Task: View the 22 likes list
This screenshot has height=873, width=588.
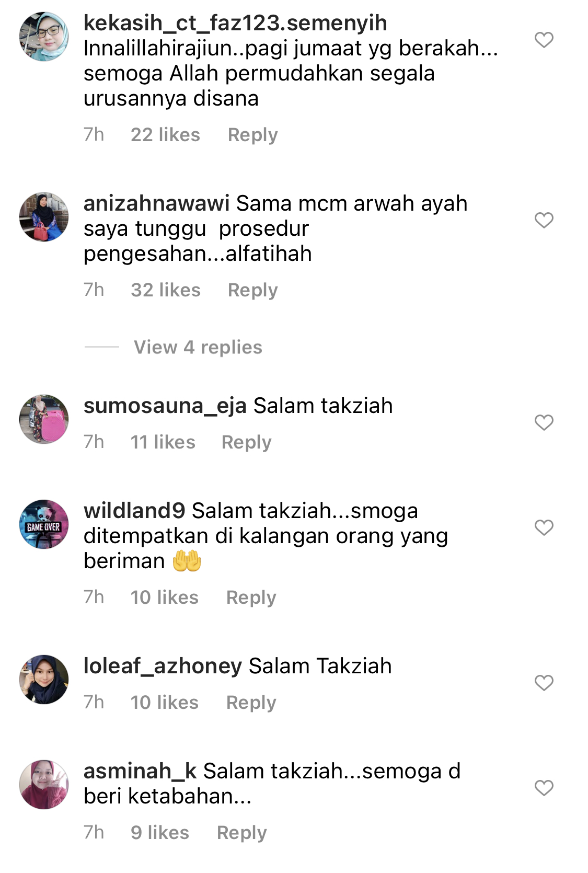Action: 165,135
